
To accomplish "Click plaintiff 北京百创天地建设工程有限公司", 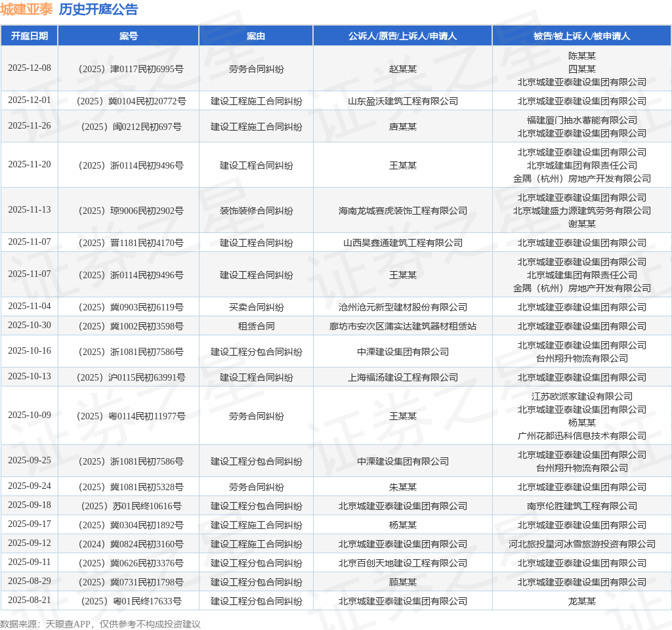I will (x=402, y=563).
